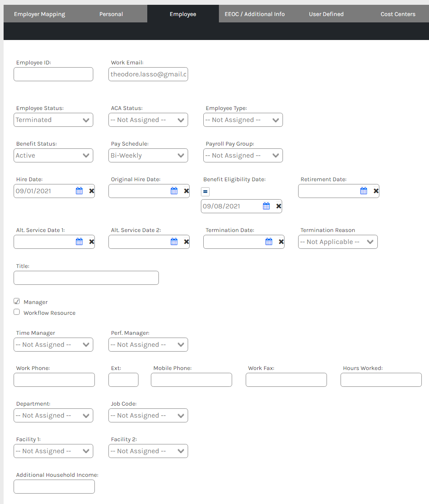Expand the Department dropdown
The height and width of the screenshot is (504, 429).
click(53, 416)
